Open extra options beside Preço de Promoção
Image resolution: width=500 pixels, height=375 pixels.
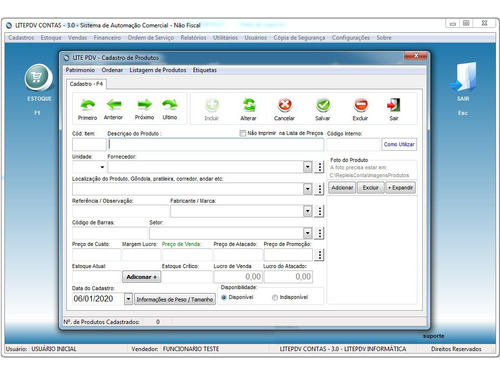(319, 255)
